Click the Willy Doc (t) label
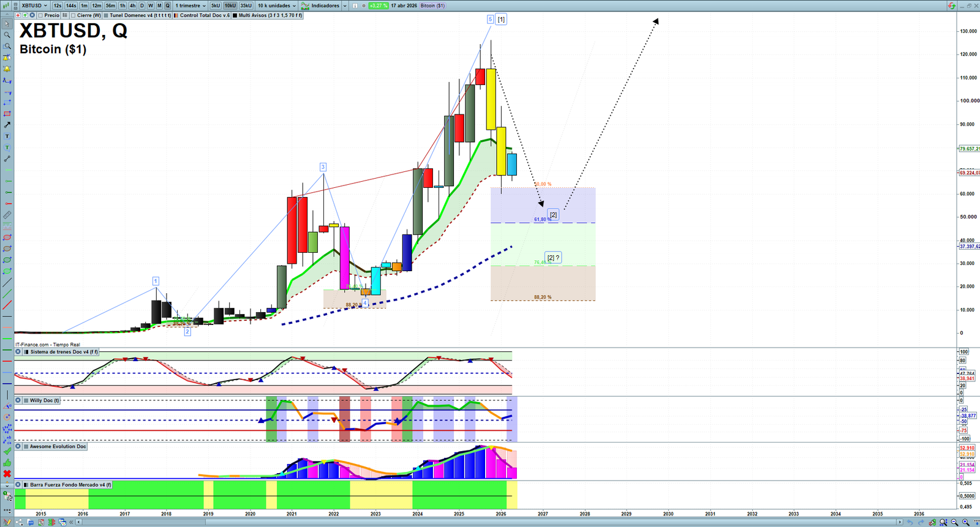Viewport: 980px width, 527px height. pos(45,400)
